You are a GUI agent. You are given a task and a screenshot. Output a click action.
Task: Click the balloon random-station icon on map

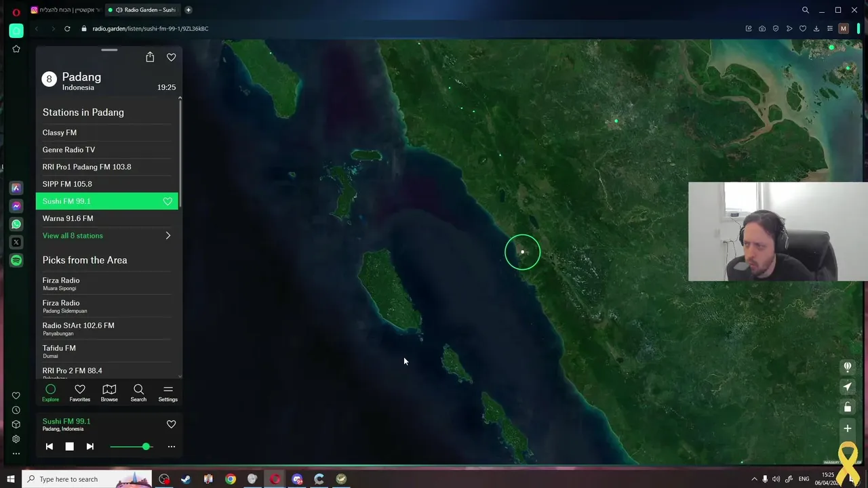click(x=847, y=367)
